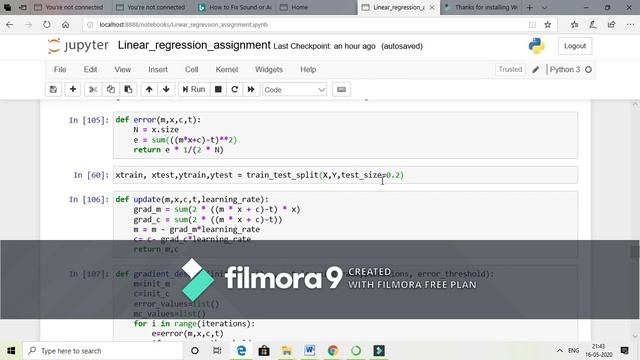Copy selected cells icon

pyautogui.click(x=111, y=89)
